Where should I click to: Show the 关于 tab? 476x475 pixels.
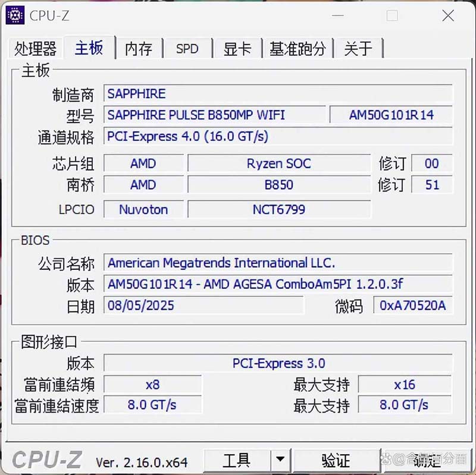coord(358,49)
